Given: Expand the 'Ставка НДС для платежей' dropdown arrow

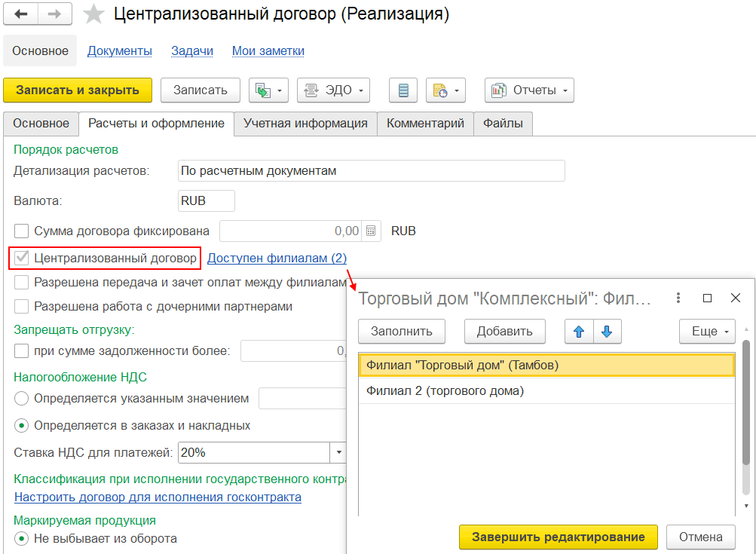Looking at the screenshot, I should tap(337, 453).
